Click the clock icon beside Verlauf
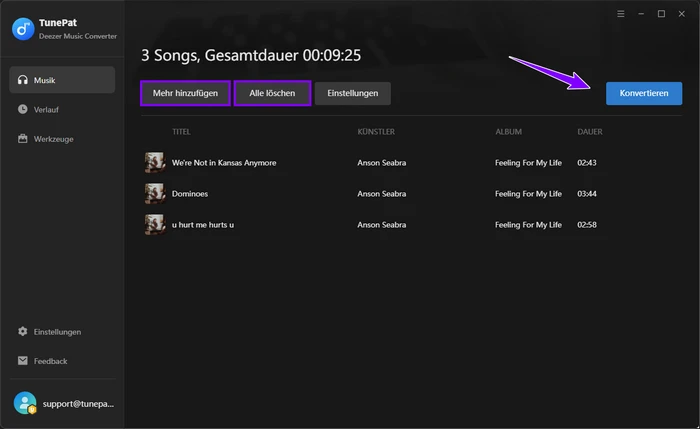 click(x=23, y=109)
